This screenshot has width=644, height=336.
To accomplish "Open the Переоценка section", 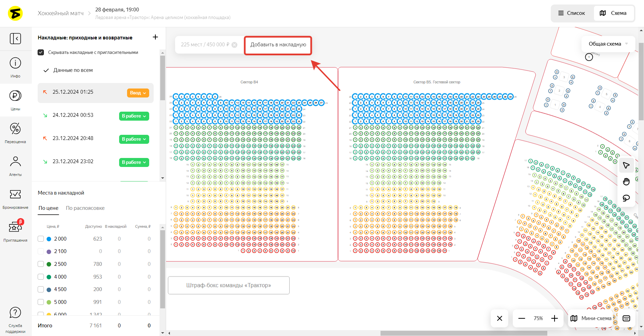I will point(15,133).
